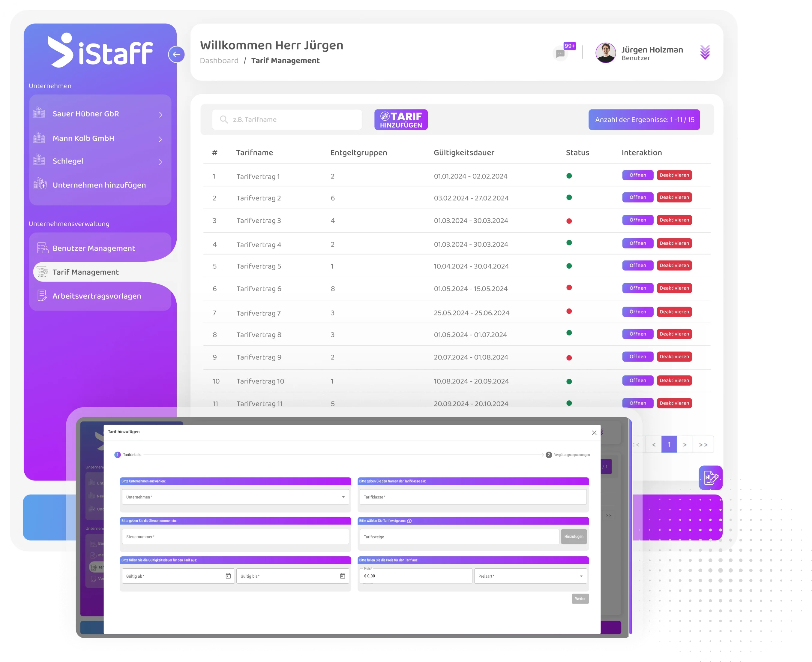The height and width of the screenshot is (662, 812).
Task: Focus the Tarifname search field
Action: 287,120
